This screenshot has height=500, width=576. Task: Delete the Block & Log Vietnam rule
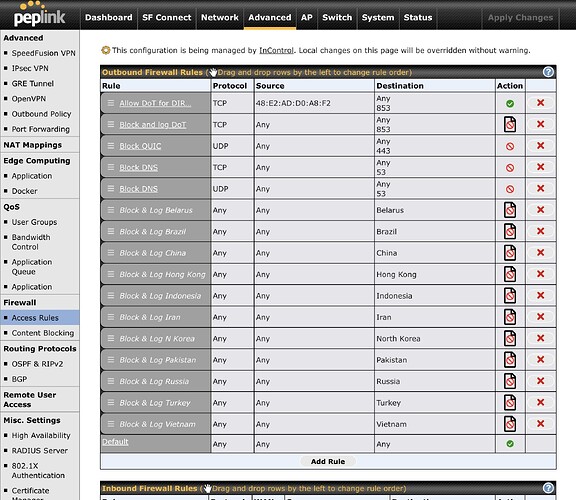(x=540, y=424)
